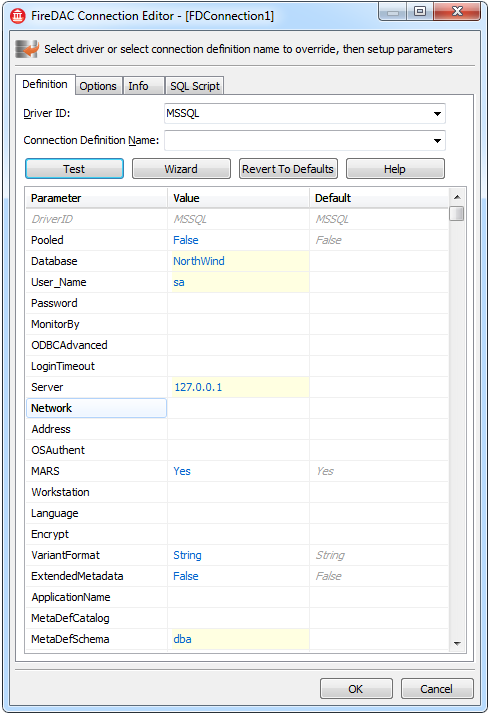
Task: Click the empty Password value cell
Action: point(238,303)
